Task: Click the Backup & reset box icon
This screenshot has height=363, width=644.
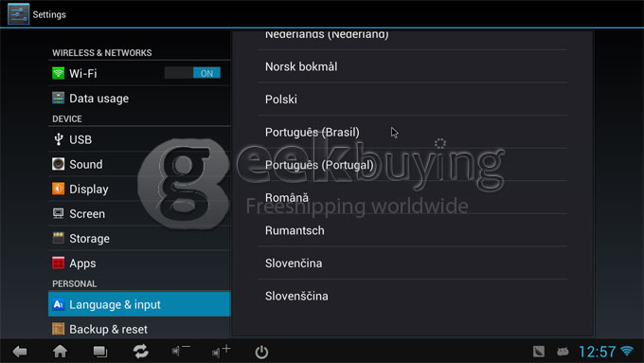Action: [x=58, y=329]
